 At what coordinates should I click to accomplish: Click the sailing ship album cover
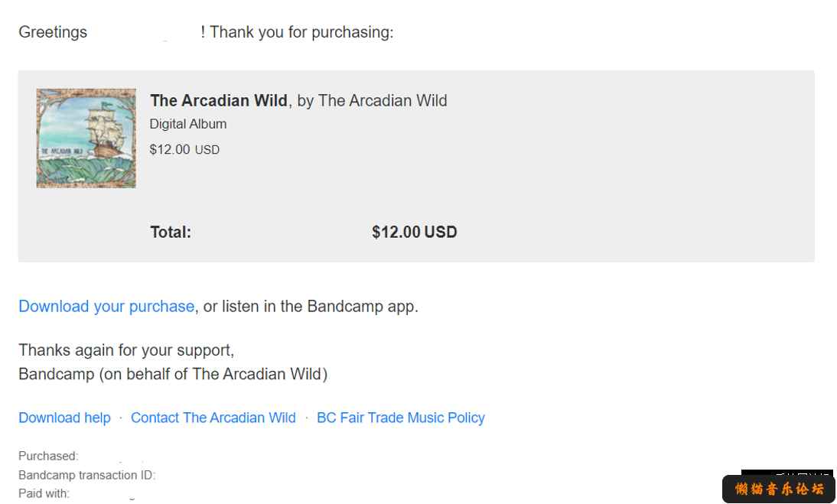[86, 138]
